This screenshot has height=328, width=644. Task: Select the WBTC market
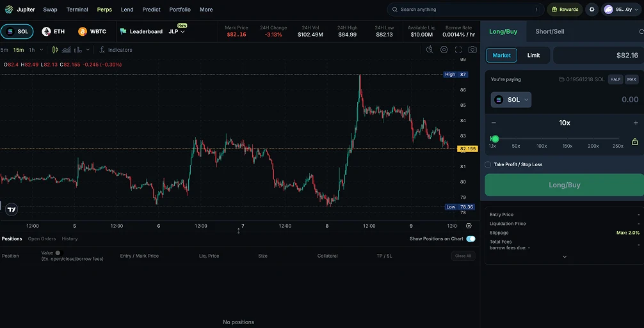pos(92,31)
